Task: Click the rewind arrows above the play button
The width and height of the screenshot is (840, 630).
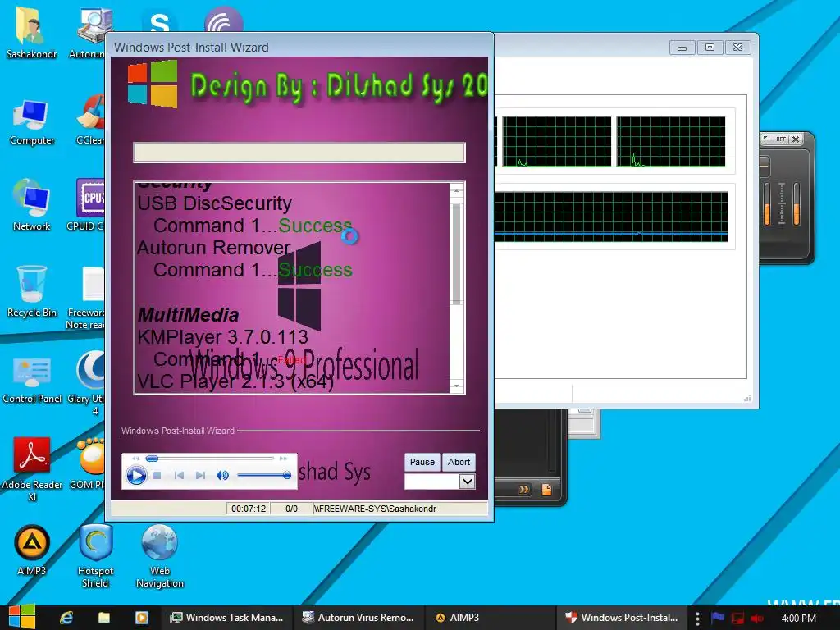Action: click(135, 459)
